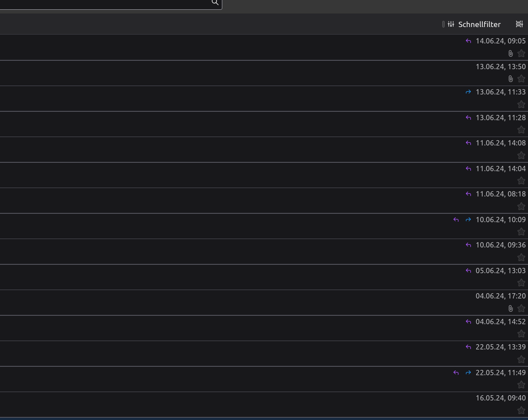Star the 14.06.24, 09:05 message
The width and height of the screenshot is (528, 420).
pyautogui.click(x=521, y=54)
